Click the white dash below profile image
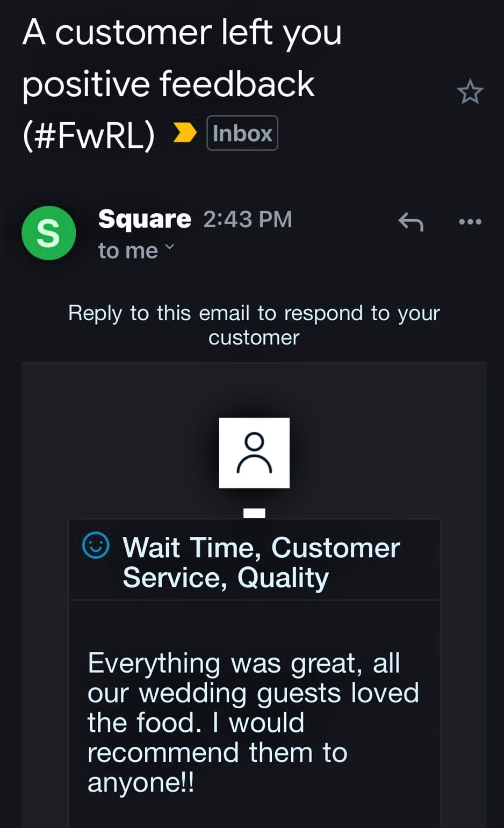 254,513
